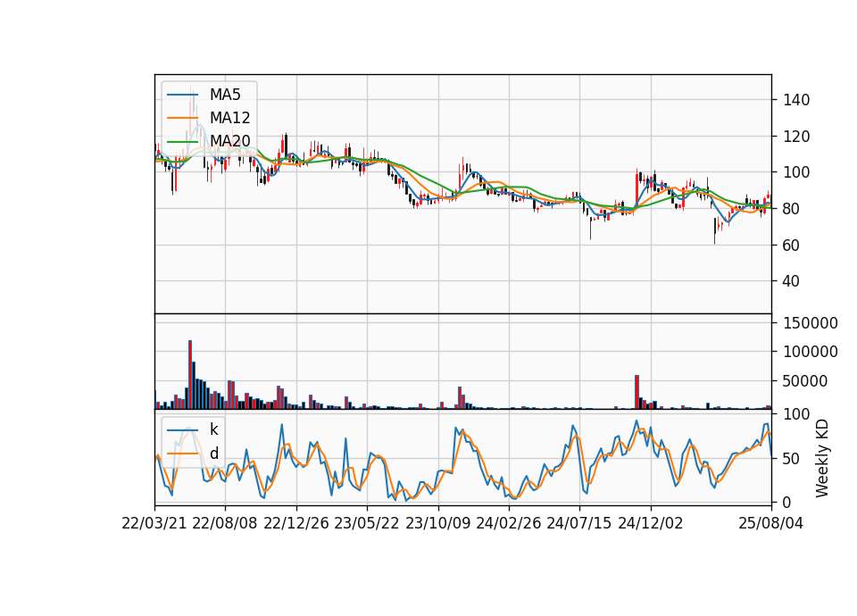Click the 120 price axis label
Image resolution: width=857 pixels, height=616 pixels.
796,136
